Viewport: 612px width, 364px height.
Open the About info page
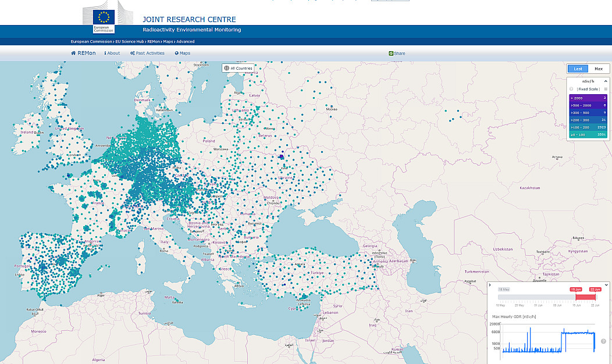(112, 53)
